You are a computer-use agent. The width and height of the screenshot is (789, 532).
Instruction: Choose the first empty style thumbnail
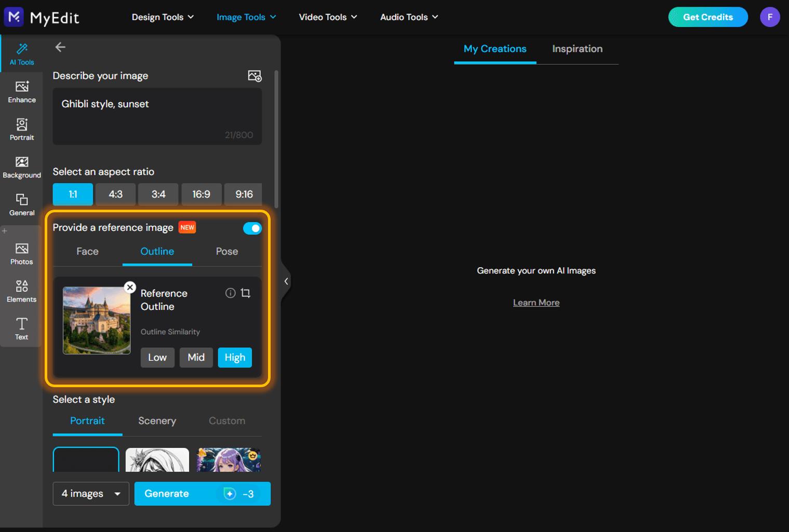click(x=86, y=459)
